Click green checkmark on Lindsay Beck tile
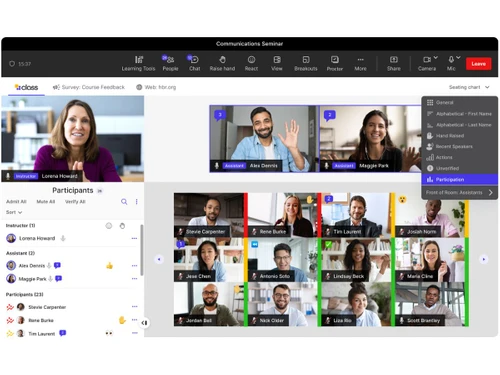Viewport: 500px width, 375px height. pos(328,244)
